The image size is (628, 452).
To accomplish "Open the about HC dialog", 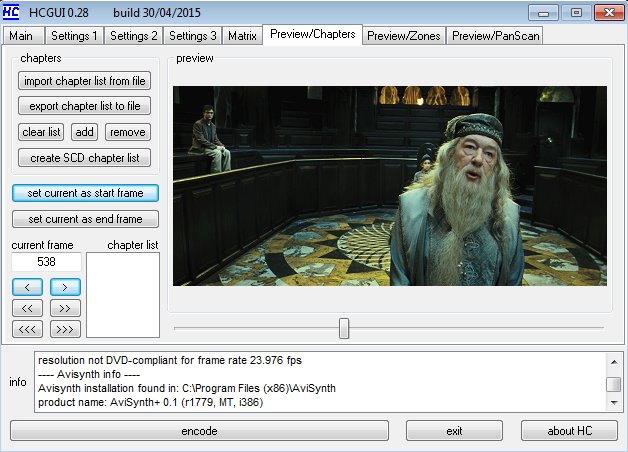I will pos(570,431).
